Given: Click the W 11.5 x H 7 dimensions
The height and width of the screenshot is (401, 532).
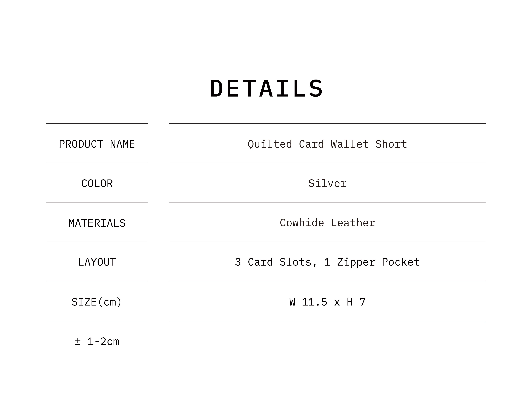Looking at the screenshot, I should click(327, 302).
